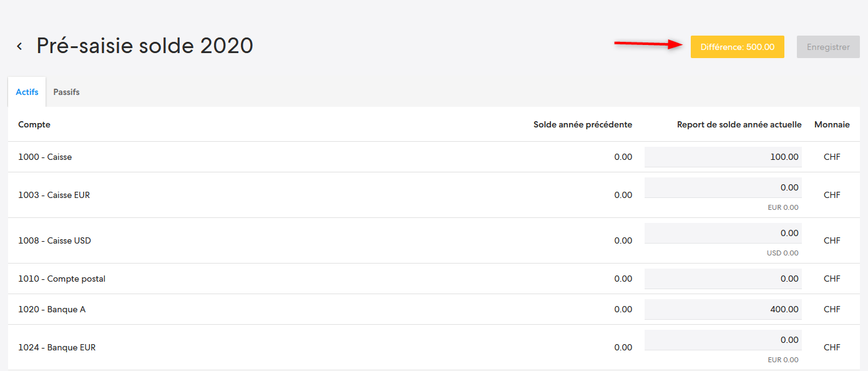Click the Pré-saisie solde 2020 page title
The height and width of the screenshot is (371, 868).
click(145, 46)
